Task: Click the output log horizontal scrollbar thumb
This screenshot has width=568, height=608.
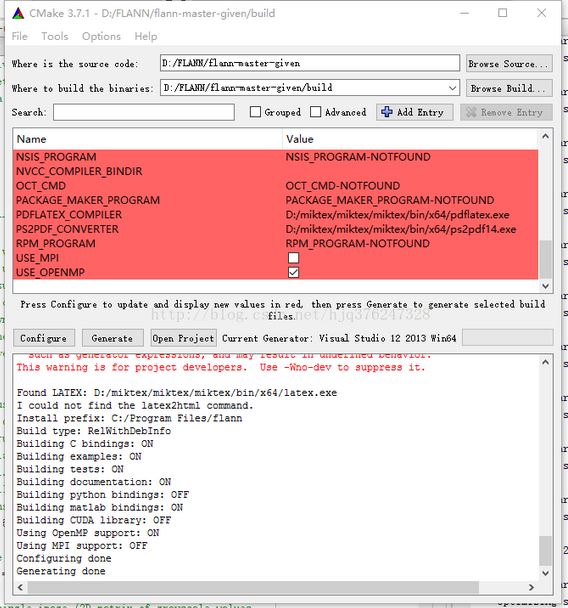Action: click(253, 587)
